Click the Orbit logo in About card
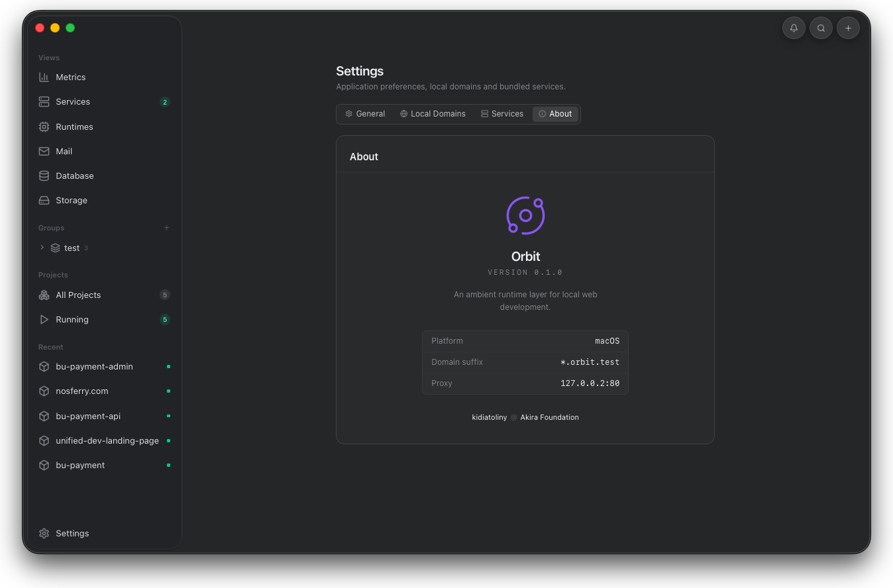 coord(525,215)
